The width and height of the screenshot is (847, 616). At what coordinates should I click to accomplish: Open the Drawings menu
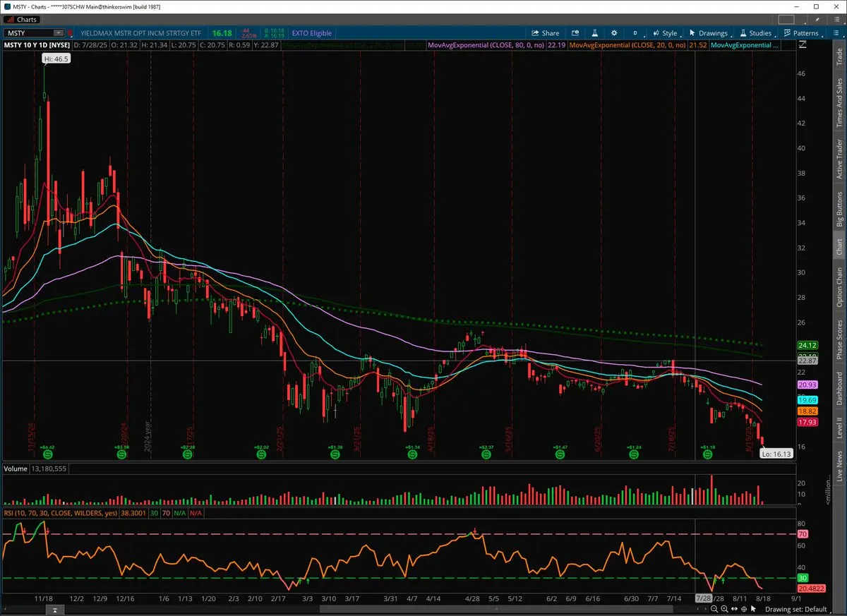[x=708, y=33]
